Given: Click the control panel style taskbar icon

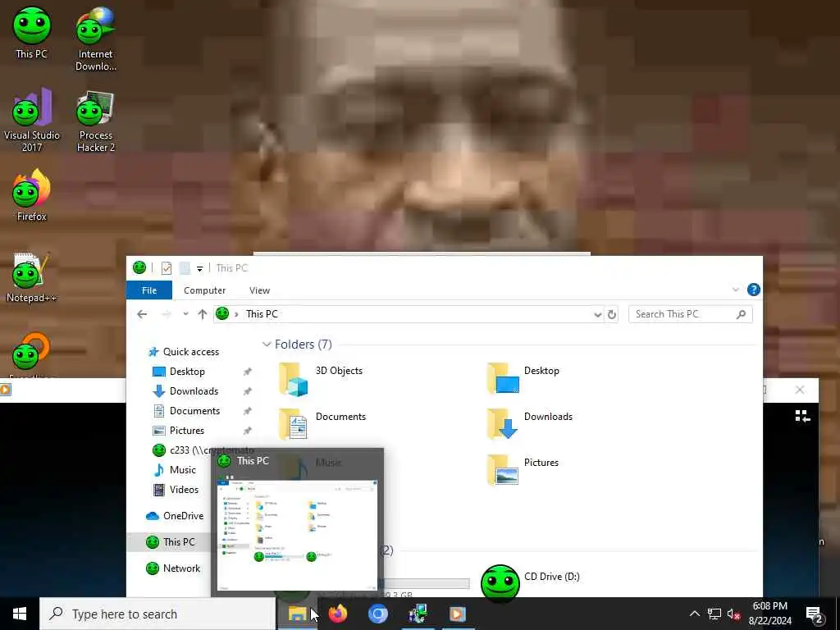Looking at the screenshot, I should 418,614.
